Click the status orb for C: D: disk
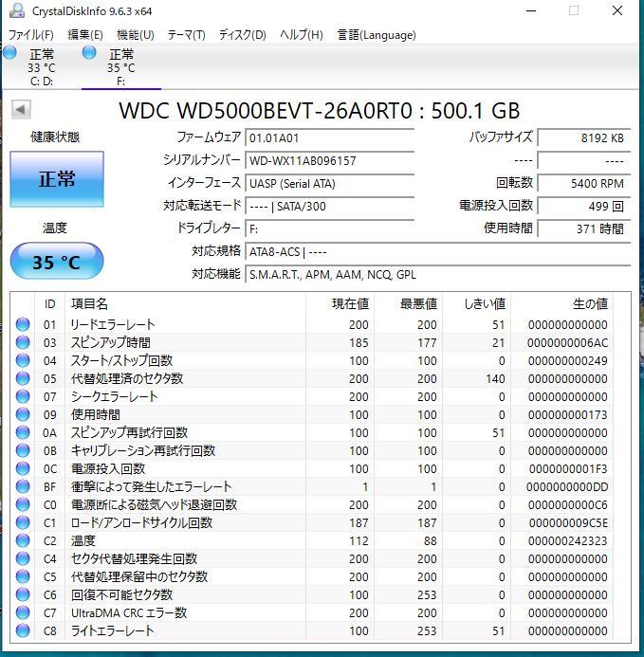The image size is (644, 657). point(9,53)
